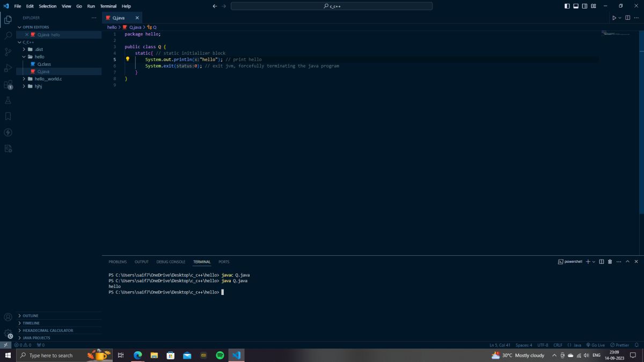This screenshot has height=362, width=644.
Task: Expand the HEXADECIMAL CALCULATOR section
Action: (x=59, y=330)
